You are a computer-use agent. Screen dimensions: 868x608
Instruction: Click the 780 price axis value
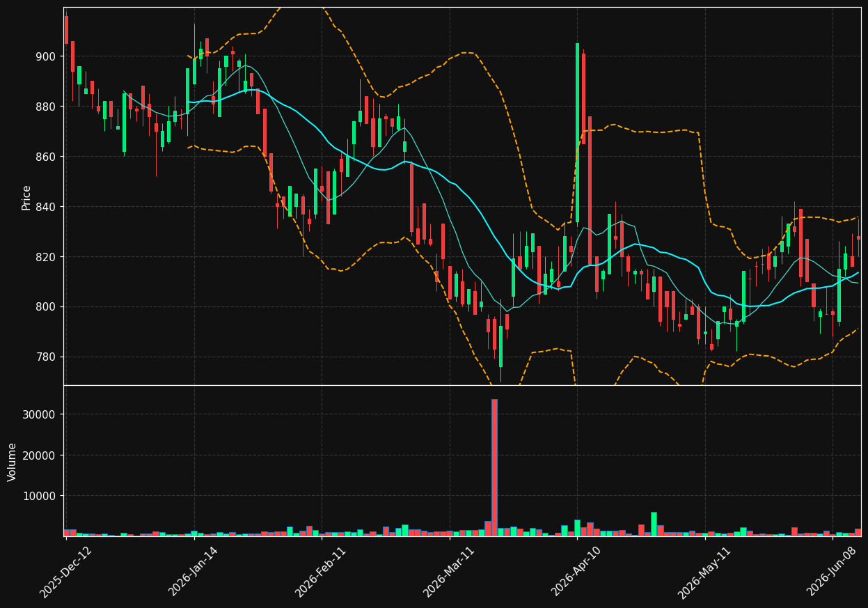tap(46, 357)
